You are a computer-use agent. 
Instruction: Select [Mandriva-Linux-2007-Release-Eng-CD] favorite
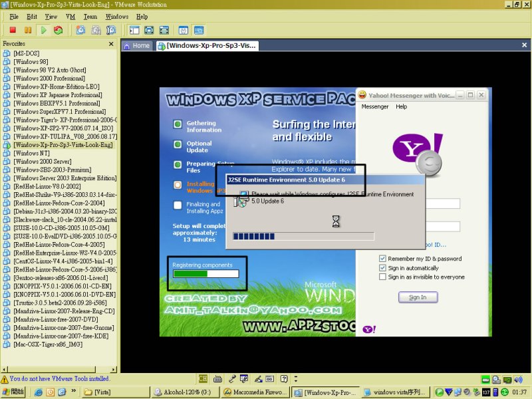coord(64,311)
